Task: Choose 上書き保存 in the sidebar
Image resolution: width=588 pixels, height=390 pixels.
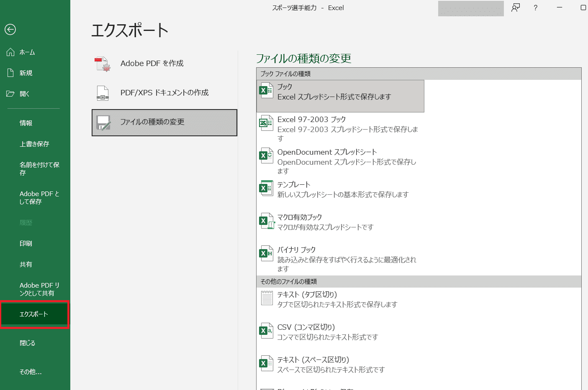Action: pyautogui.click(x=35, y=144)
